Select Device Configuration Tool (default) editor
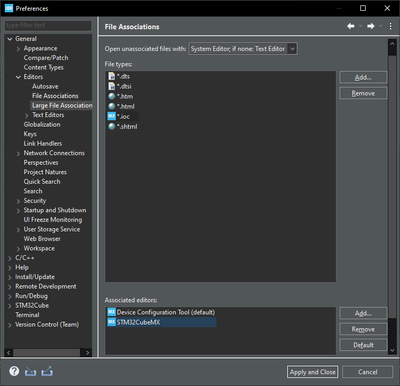 coord(161,312)
